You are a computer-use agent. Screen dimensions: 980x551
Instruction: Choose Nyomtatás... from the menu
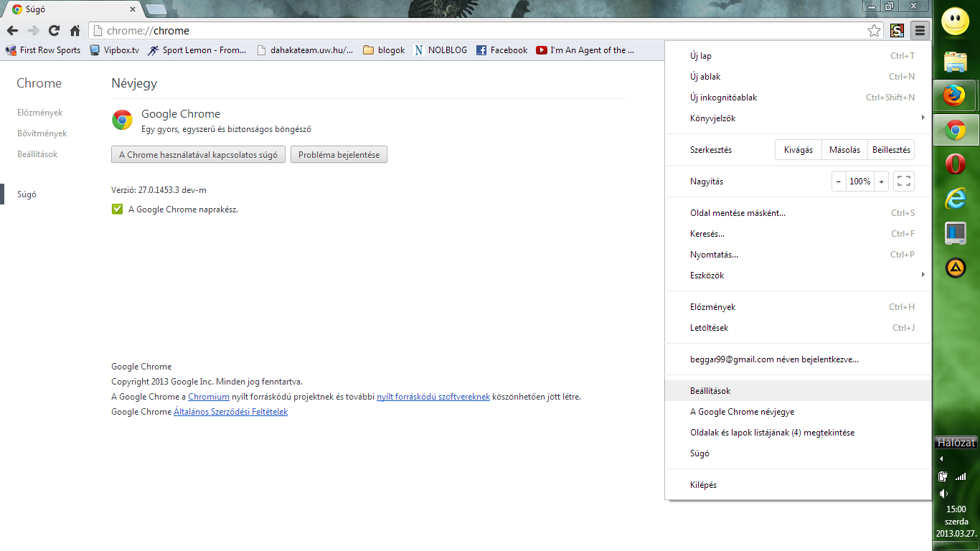click(x=798, y=255)
